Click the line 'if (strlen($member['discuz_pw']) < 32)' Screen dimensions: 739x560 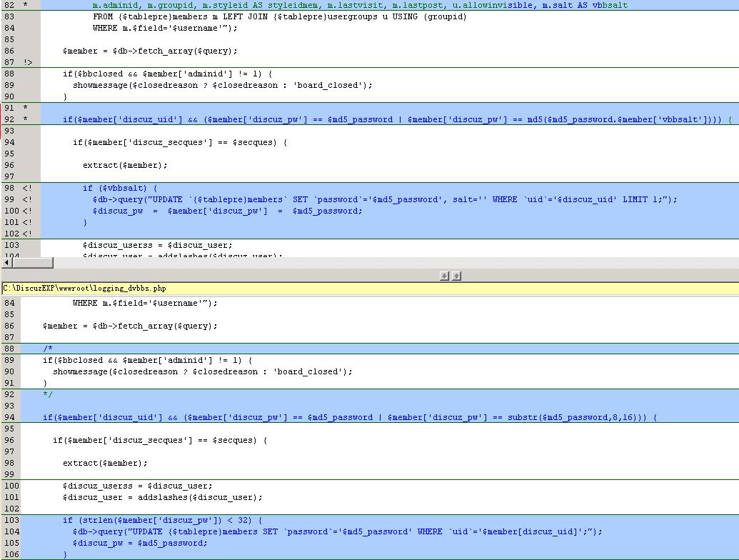[163, 521]
